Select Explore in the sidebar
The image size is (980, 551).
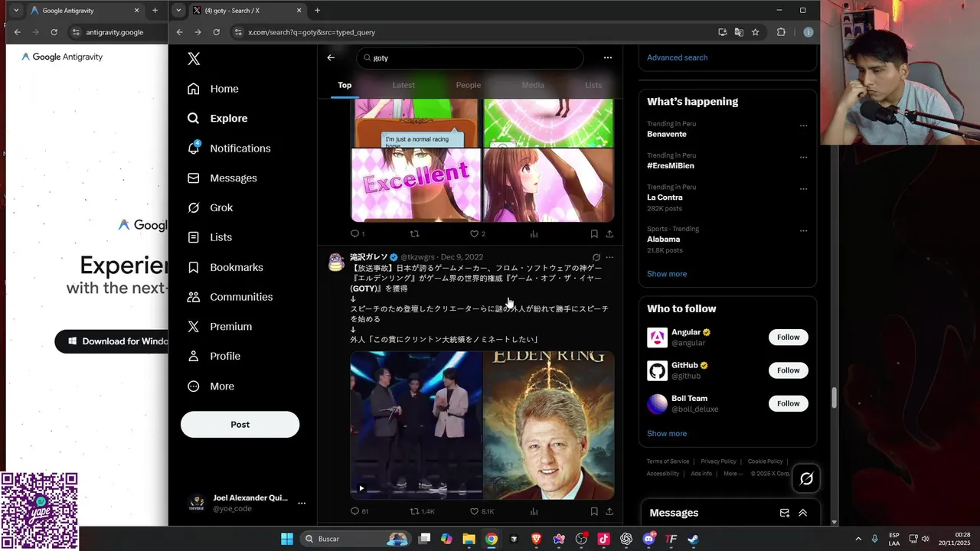pos(218,119)
